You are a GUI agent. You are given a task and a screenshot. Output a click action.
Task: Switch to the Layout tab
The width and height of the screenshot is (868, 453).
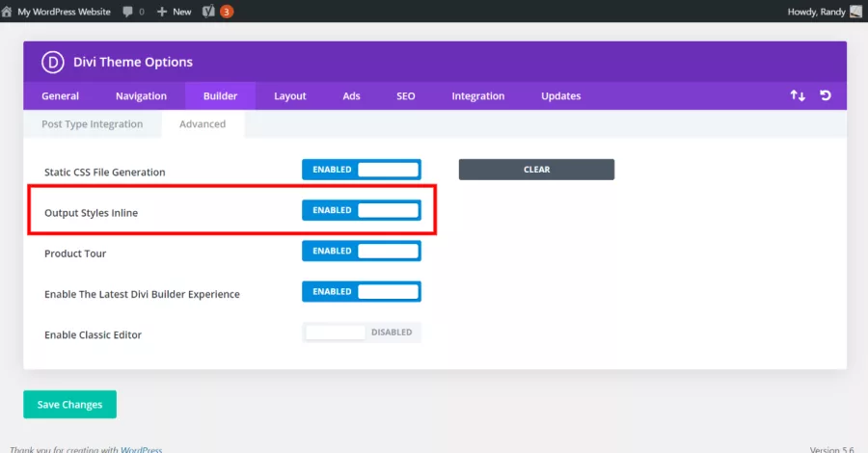pos(290,95)
